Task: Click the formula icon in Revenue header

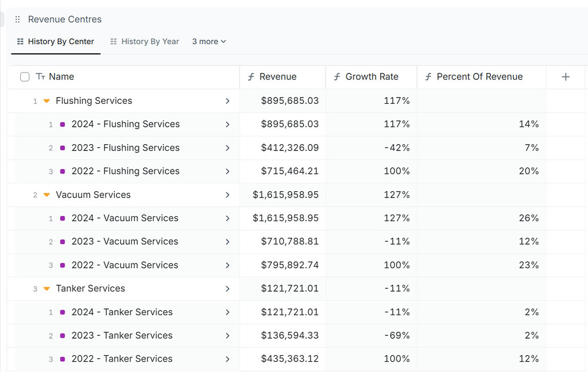Action: pos(251,77)
